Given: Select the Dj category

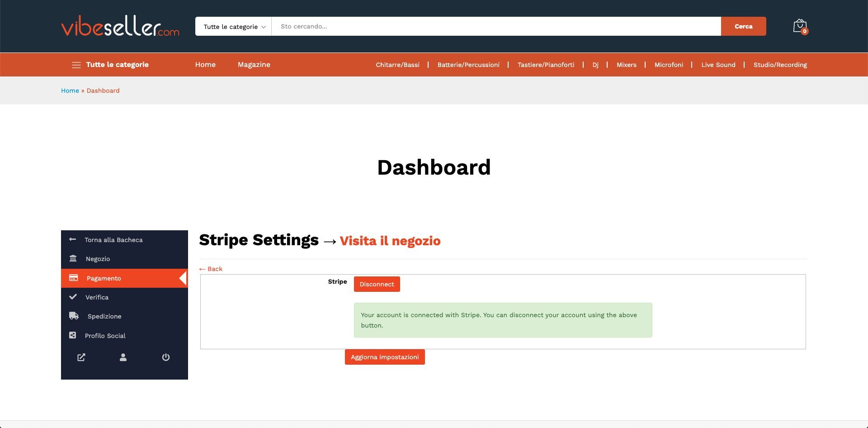Looking at the screenshot, I should pos(595,65).
